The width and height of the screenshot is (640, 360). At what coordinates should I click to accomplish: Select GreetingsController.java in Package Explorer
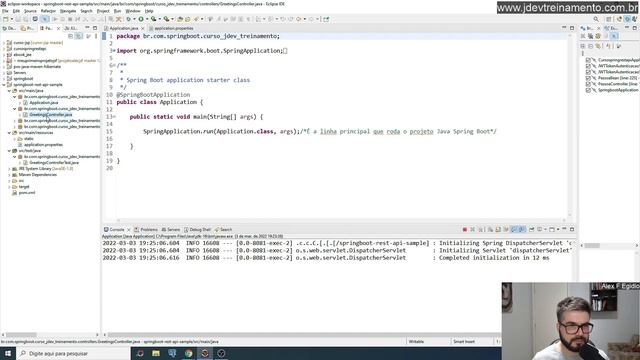pos(51,115)
